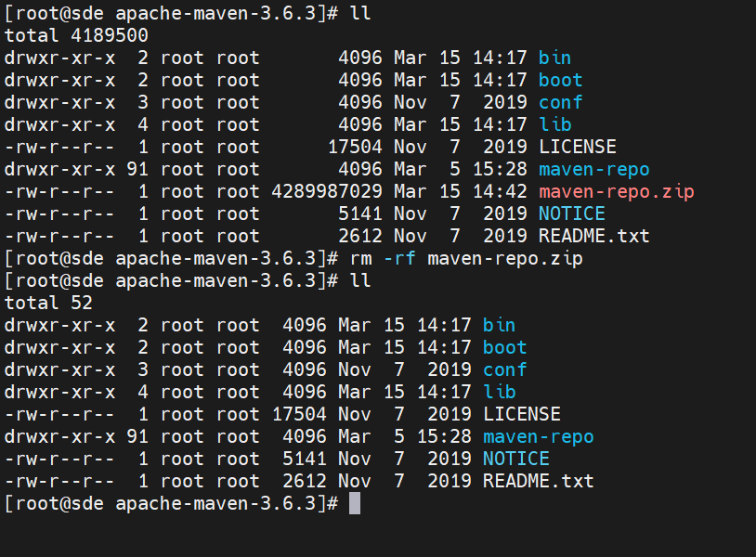Click the boot directory in the second listing
The width and height of the screenshot is (756, 557).
pyautogui.click(x=504, y=347)
